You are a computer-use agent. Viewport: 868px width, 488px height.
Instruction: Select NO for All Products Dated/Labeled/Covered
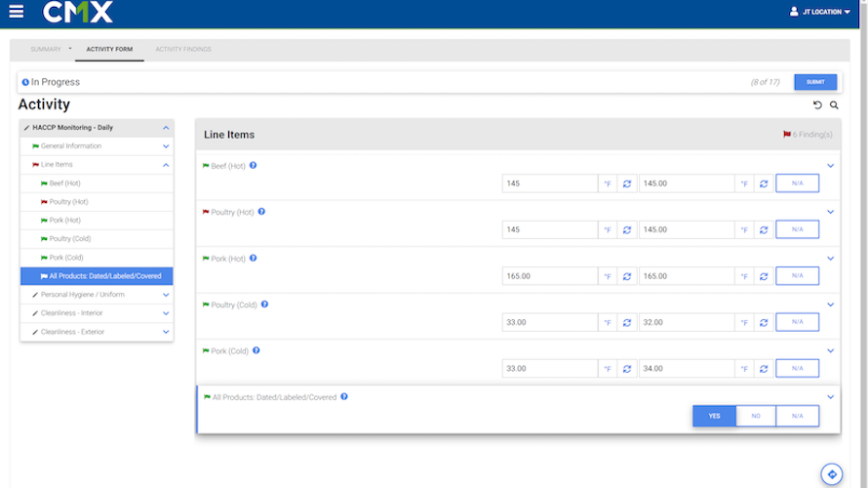756,416
